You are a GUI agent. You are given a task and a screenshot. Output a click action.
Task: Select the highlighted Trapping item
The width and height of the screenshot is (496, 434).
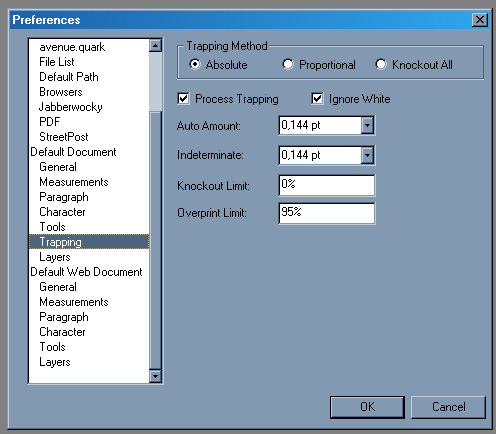point(89,242)
